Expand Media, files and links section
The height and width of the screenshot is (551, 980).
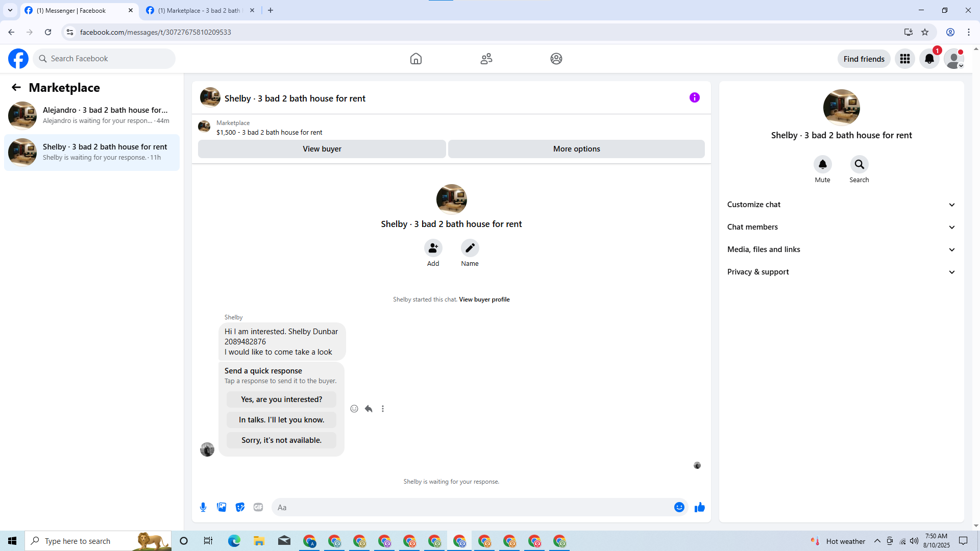(841, 249)
